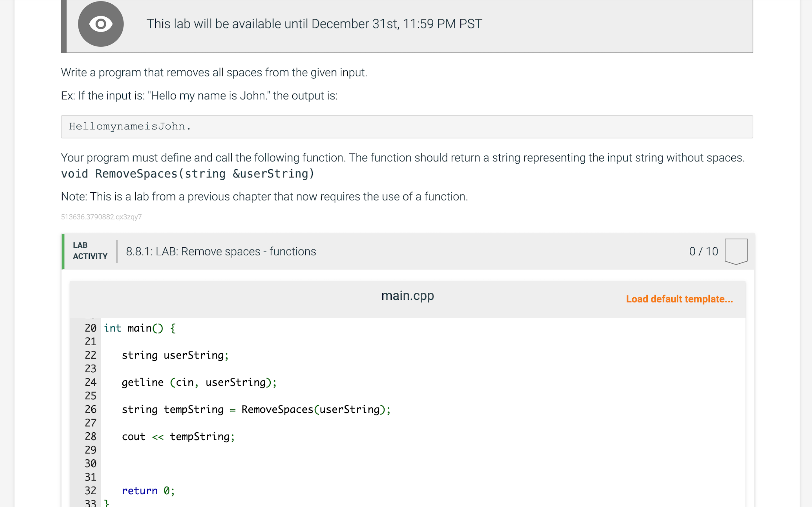
Task: Click the eye availability icon
Action: pyautogui.click(x=101, y=24)
